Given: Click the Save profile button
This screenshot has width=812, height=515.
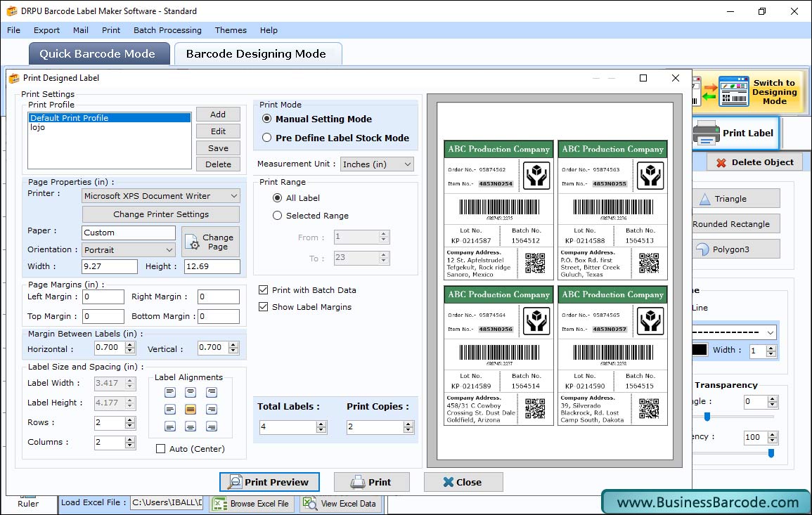Looking at the screenshot, I should click(218, 148).
